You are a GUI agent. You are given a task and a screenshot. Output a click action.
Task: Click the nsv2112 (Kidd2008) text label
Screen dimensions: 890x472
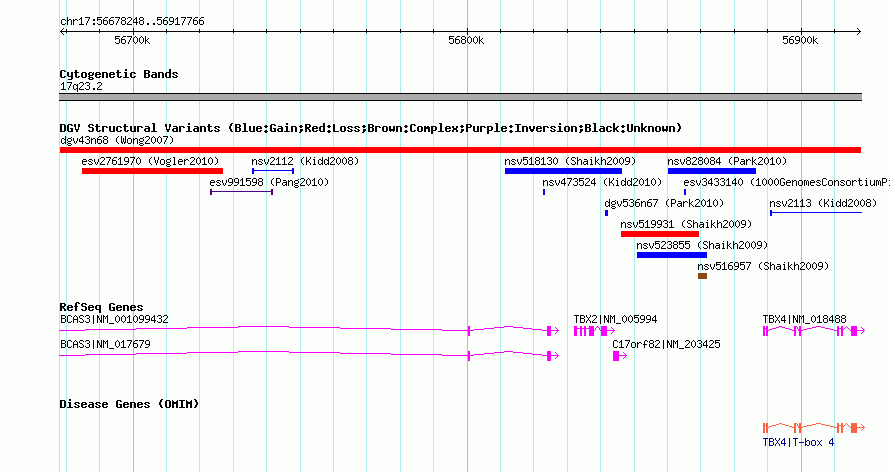pos(305,161)
